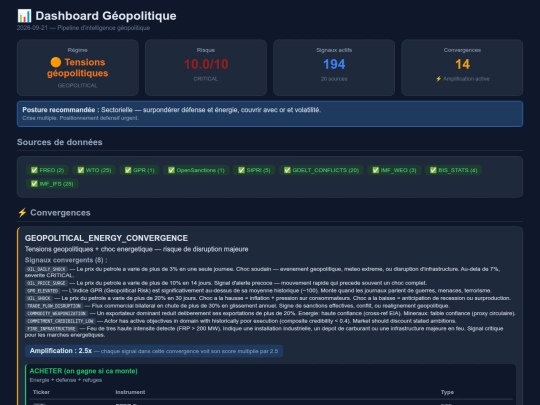Select the WTO (25) source badge
Image resolution: width=540 pixels, height=405 pixels.
pyautogui.click(x=94, y=170)
